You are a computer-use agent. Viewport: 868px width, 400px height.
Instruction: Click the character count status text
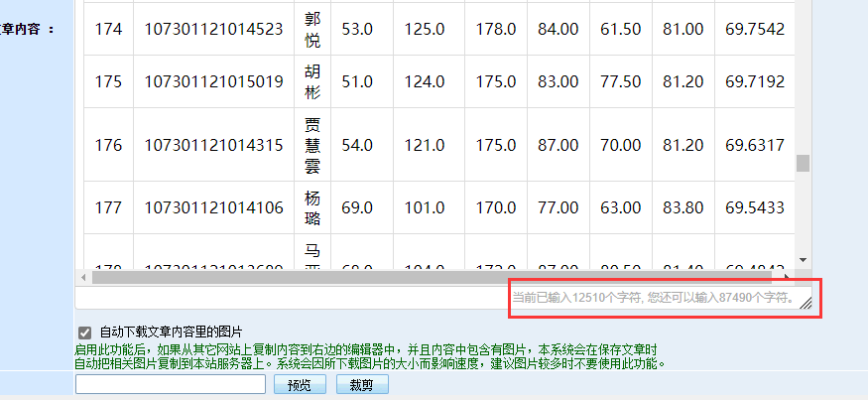point(653,297)
